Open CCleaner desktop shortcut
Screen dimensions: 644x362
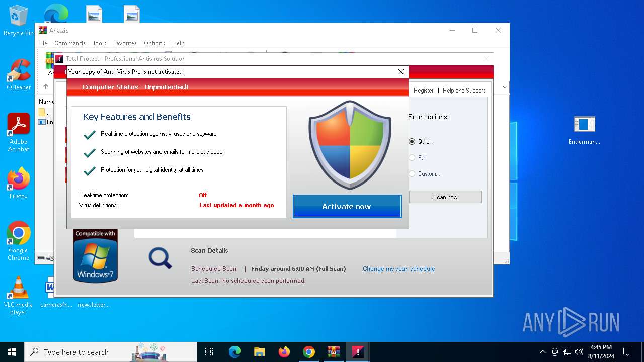tap(19, 75)
